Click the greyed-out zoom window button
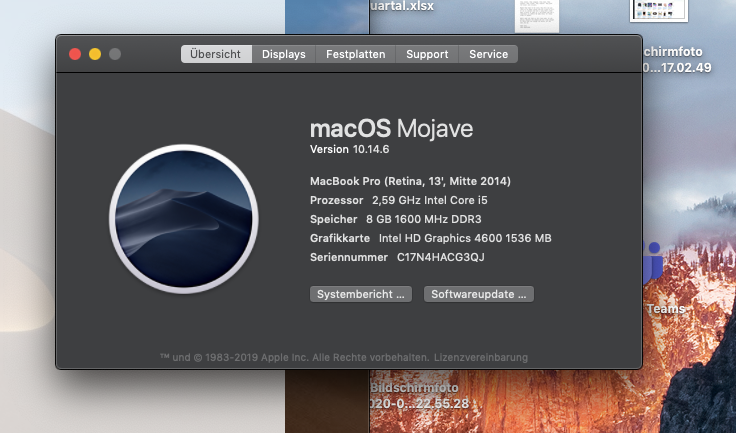This screenshot has height=433, width=736. point(115,54)
